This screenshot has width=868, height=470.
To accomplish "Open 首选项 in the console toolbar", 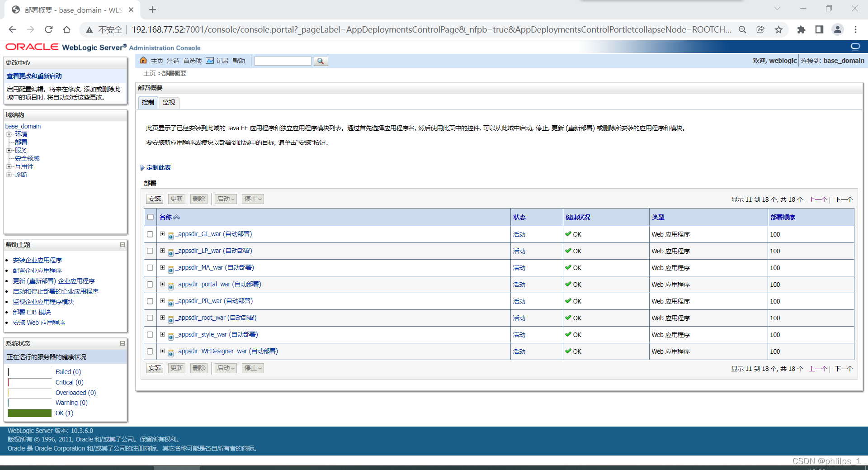I will coord(193,61).
